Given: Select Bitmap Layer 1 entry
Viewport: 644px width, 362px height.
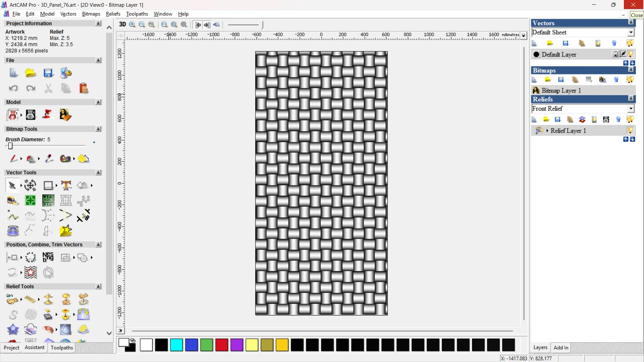Looking at the screenshot, I should pos(561,90).
